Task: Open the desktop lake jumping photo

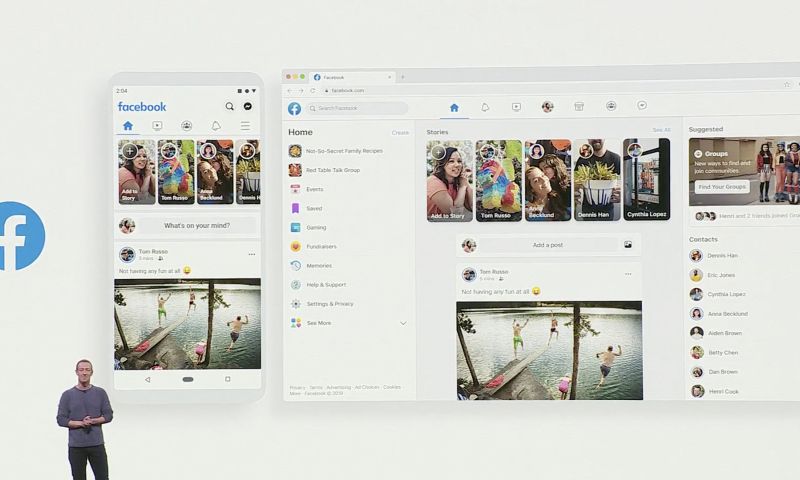Action: point(549,350)
